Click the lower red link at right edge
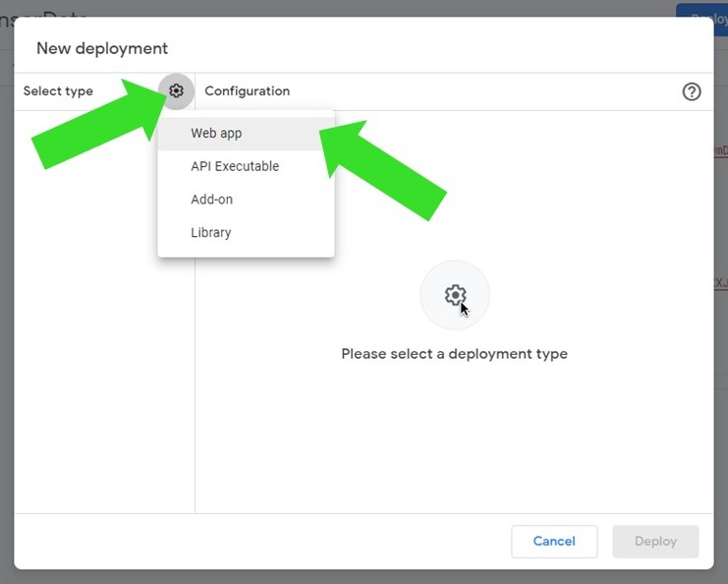The height and width of the screenshot is (584, 728). [x=720, y=282]
